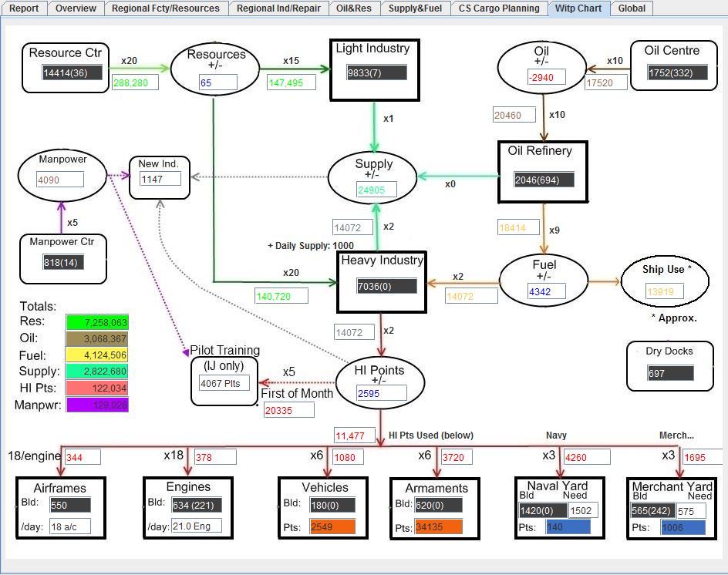This screenshot has height=575, width=728.
Task: Click the Supply total 2,822,680
Action: 97,372
